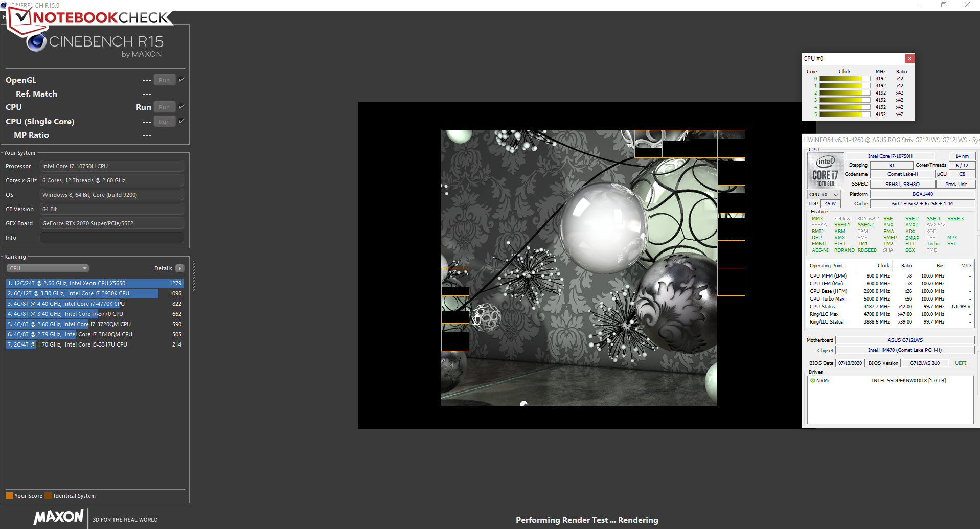This screenshot has width=980, height=529.
Task: Click the Identical System legend swatch
Action: [48, 496]
